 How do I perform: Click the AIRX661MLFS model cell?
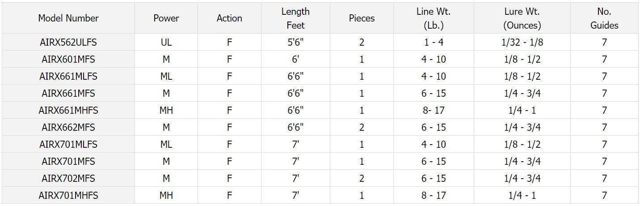coord(68,77)
